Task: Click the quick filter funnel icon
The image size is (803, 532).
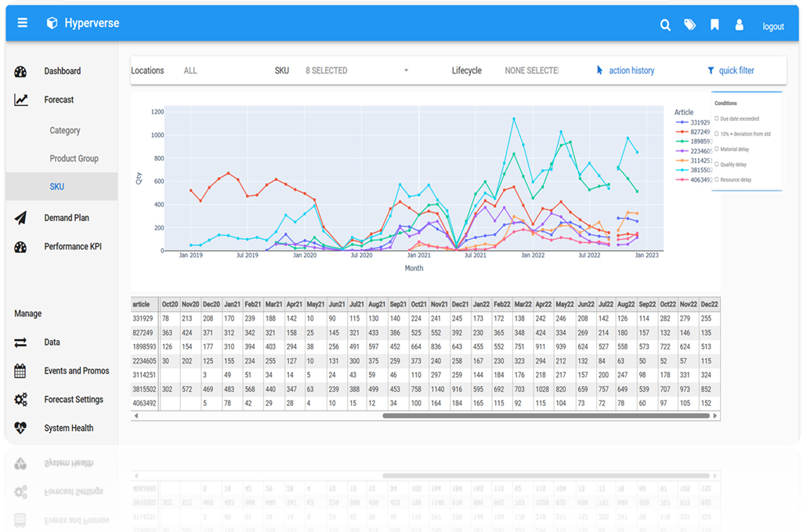Action: [x=711, y=71]
